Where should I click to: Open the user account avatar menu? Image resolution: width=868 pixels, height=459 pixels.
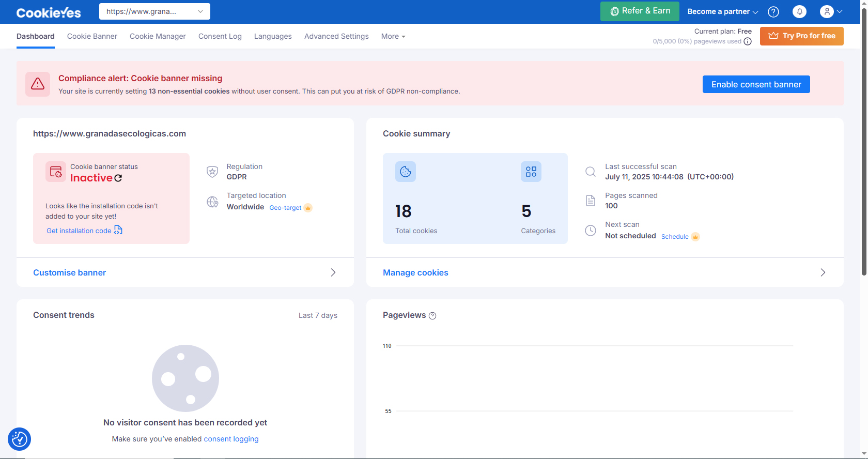(x=831, y=11)
